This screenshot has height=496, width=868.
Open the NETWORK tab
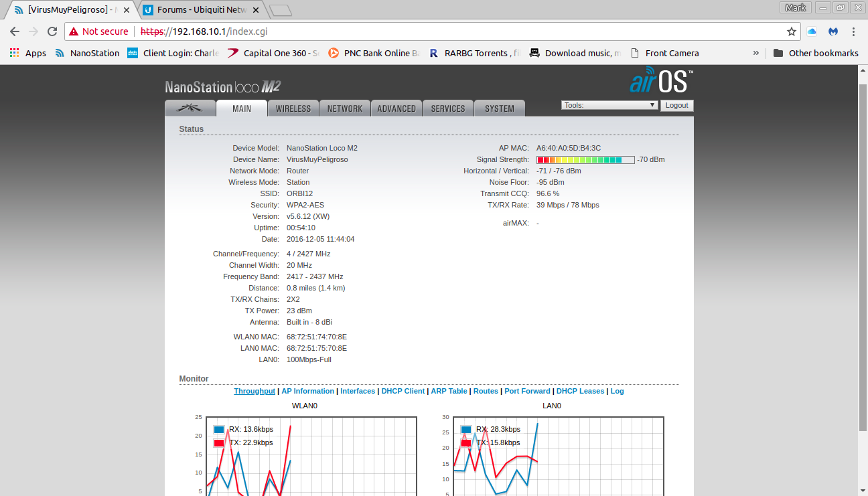point(345,108)
